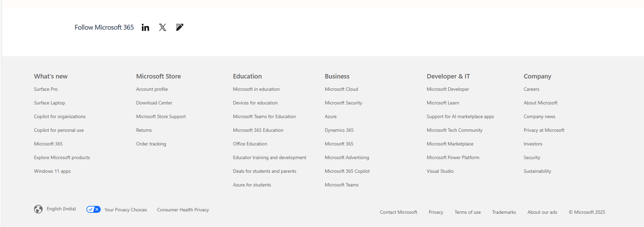Image resolution: width=644 pixels, height=227 pixels.
Task: Click the X (Twitter) social icon
Action: [x=163, y=27]
